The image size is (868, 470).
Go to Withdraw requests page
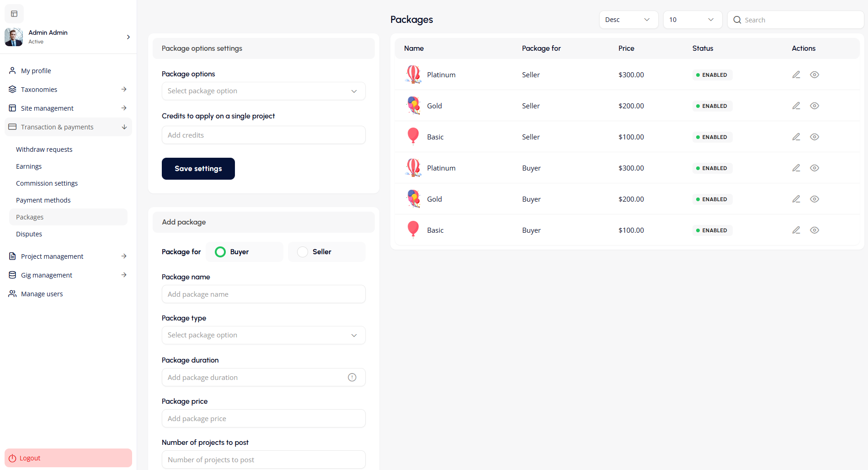tap(44, 150)
